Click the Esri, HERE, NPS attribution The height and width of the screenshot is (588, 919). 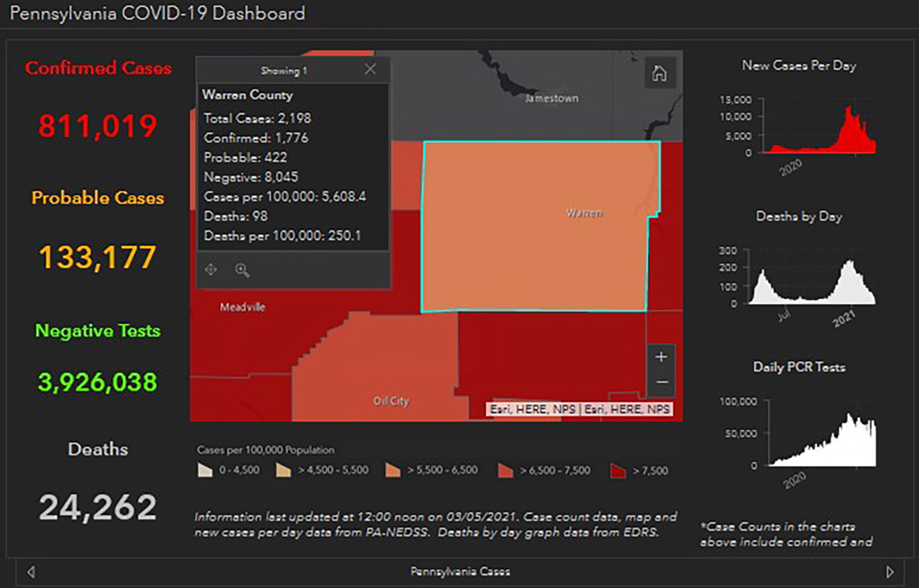[x=580, y=409]
